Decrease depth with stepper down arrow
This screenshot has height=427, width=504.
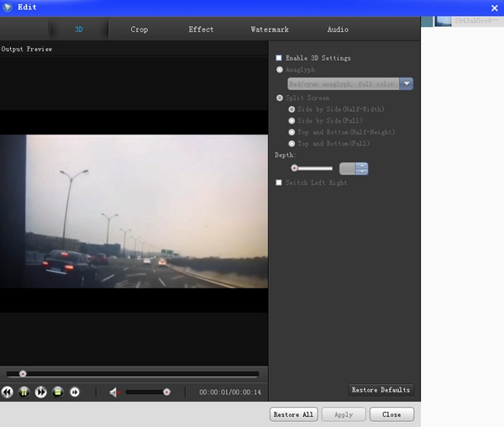362,171
